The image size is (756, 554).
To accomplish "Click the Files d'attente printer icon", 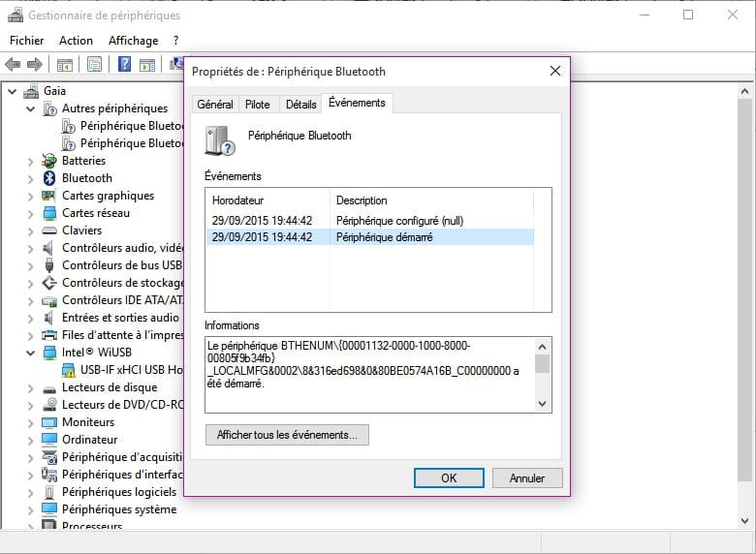I will point(49,335).
